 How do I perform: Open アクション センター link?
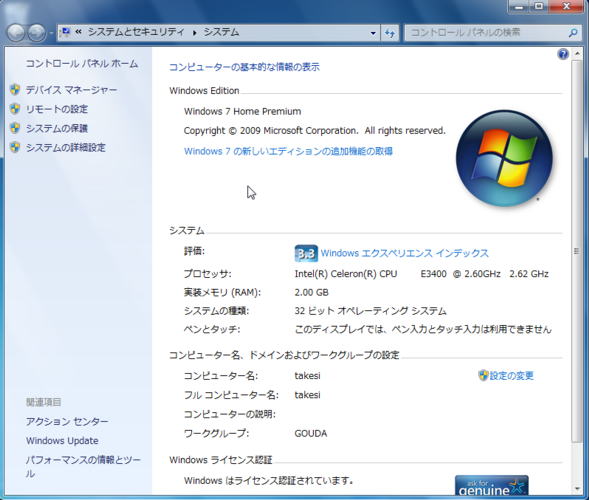tap(67, 421)
